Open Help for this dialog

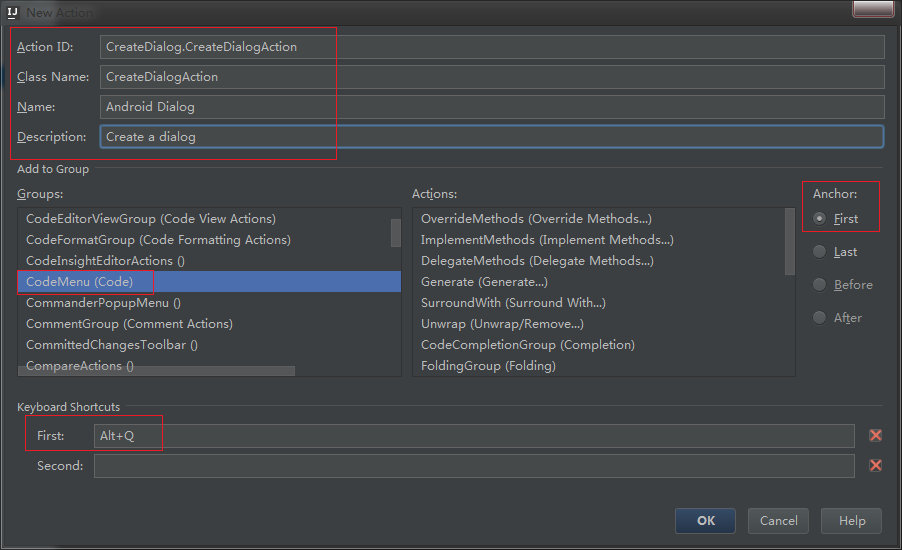coord(851,520)
